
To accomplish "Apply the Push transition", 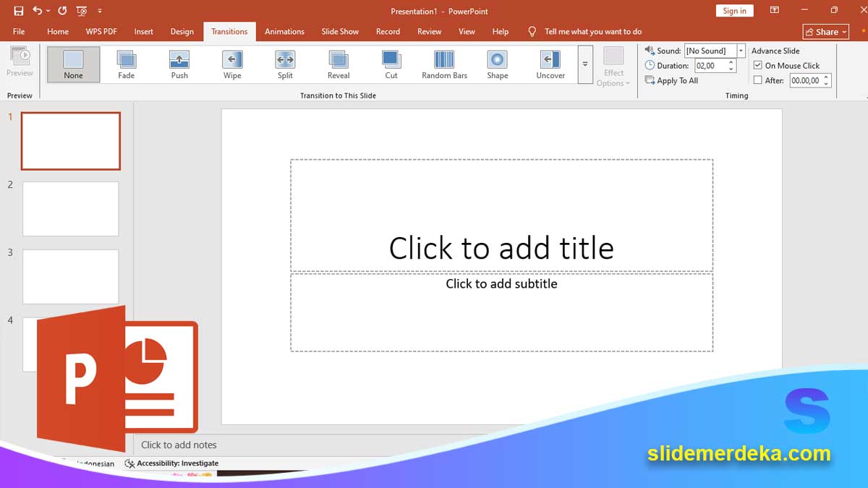I will pyautogui.click(x=179, y=64).
